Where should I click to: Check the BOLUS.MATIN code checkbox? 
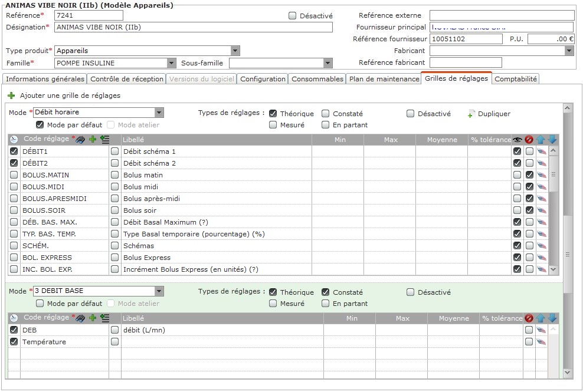14,175
